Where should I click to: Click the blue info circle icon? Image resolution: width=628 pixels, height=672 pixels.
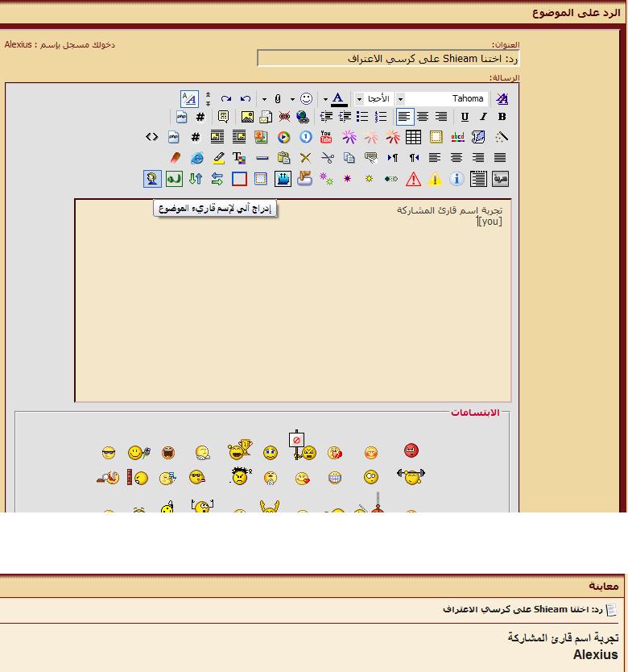point(457,179)
